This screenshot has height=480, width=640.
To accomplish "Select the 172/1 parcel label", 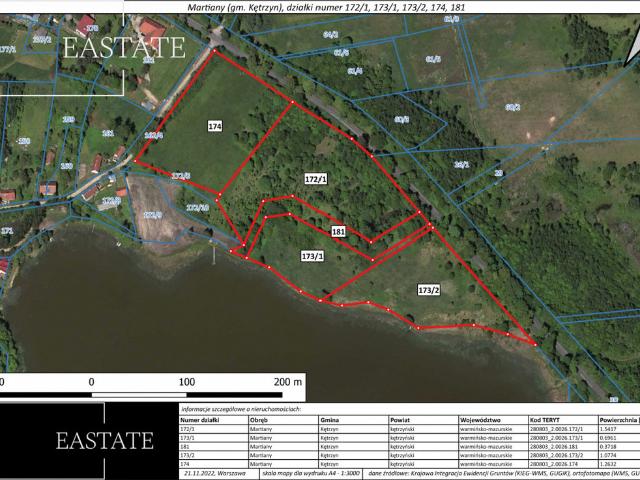I will click(x=316, y=178).
